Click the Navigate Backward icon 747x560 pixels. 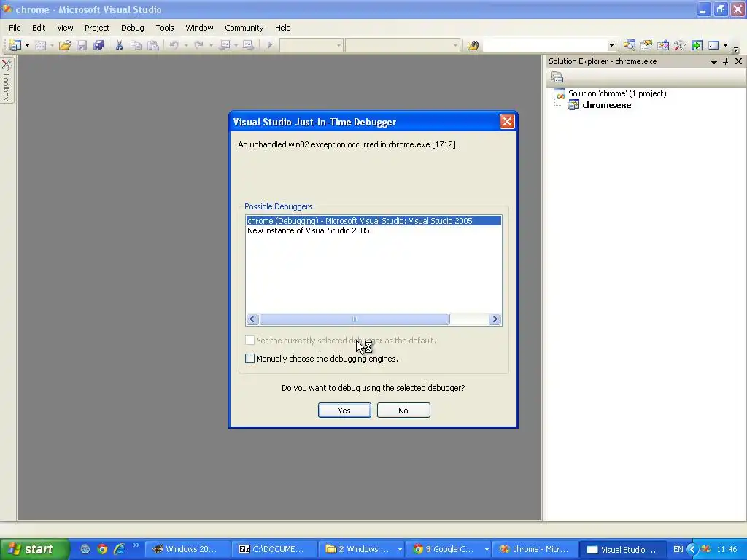[x=225, y=45]
